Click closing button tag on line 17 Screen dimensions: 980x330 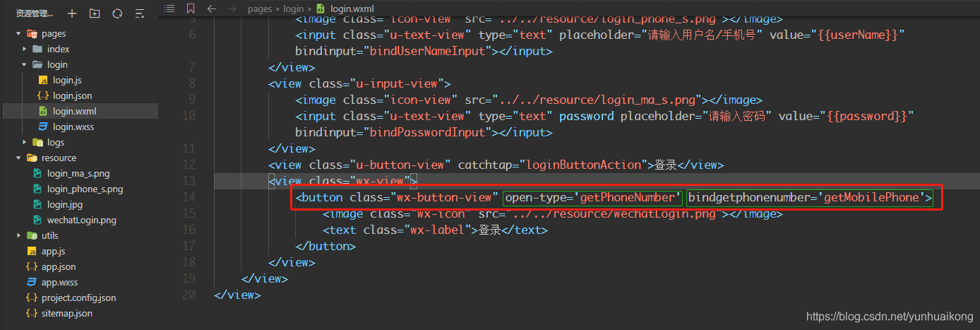(x=325, y=246)
